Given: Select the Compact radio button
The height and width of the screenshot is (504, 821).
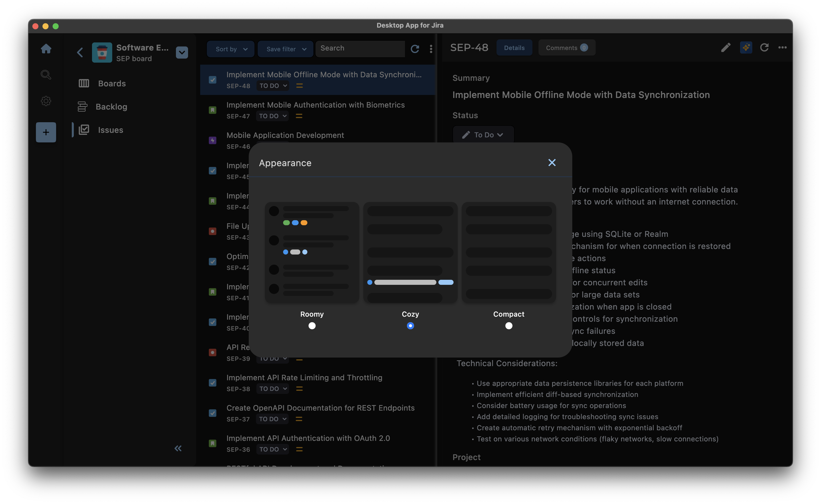Looking at the screenshot, I should click(509, 326).
